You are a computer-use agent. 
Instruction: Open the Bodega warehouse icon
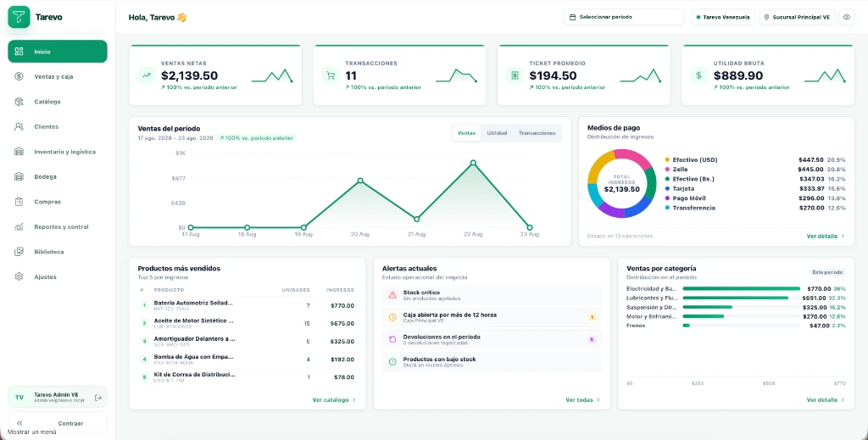tap(19, 176)
